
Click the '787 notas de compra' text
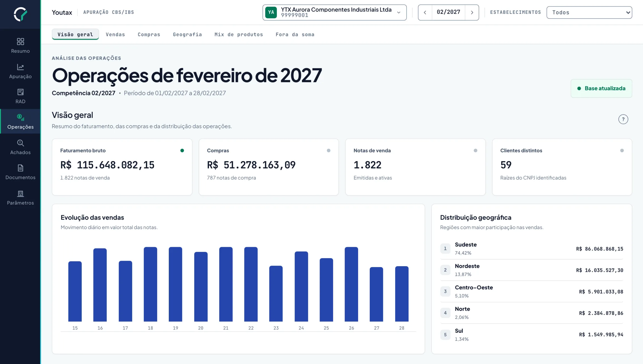click(x=231, y=178)
